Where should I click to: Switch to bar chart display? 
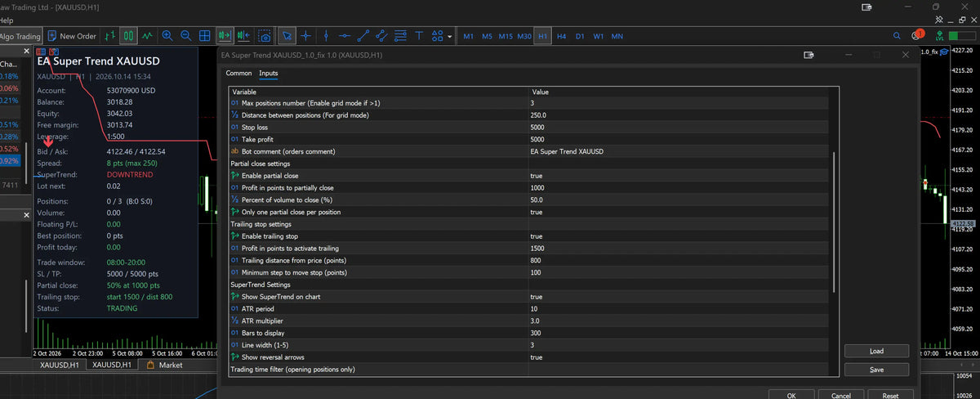pos(111,36)
